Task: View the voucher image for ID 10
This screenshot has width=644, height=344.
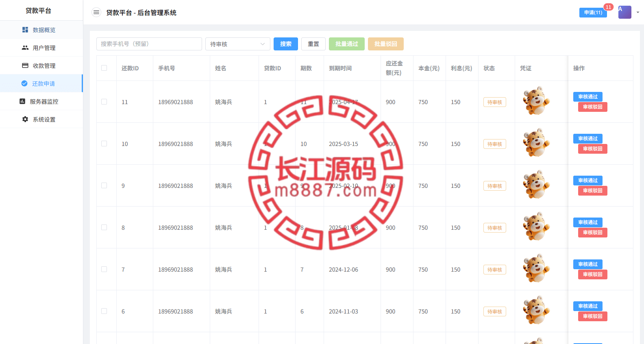Action: pyautogui.click(x=536, y=143)
